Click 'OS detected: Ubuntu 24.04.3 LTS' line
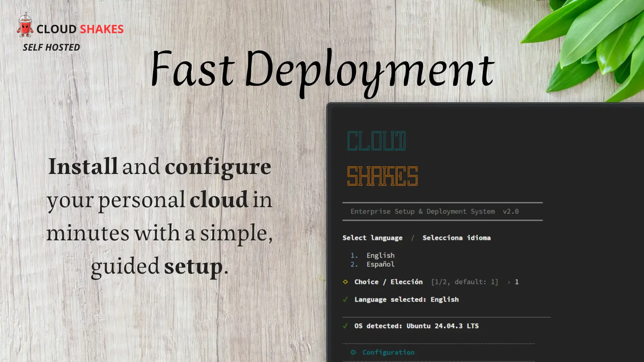This screenshot has width=644, height=362. pyautogui.click(x=417, y=326)
